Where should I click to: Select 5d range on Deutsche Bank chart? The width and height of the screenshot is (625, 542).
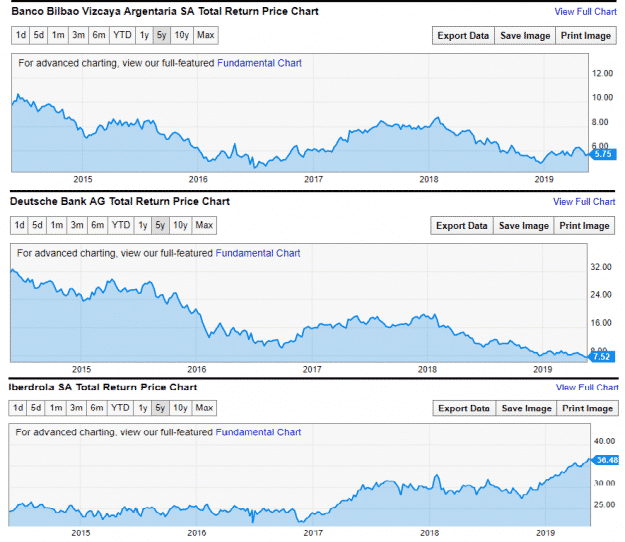coord(37,226)
